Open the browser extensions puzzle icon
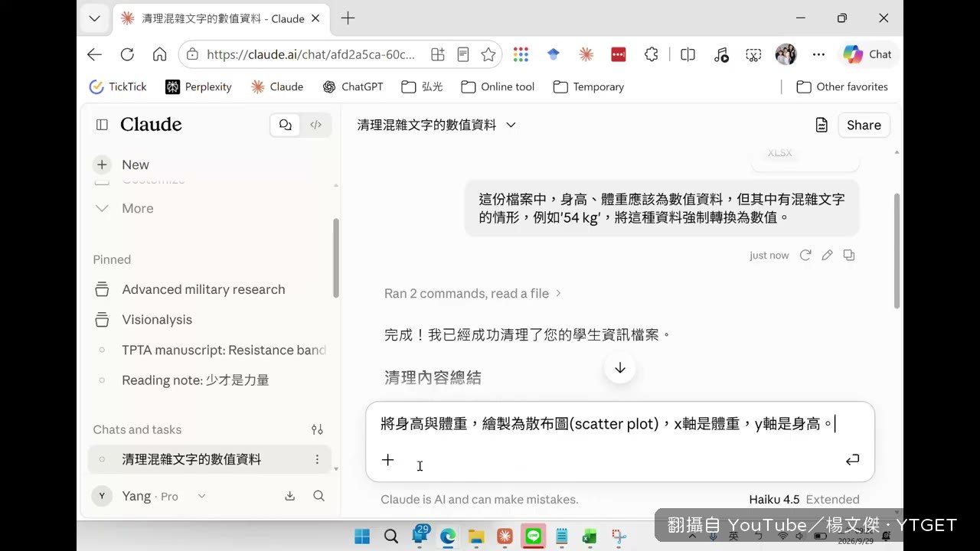 click(651, 54)
